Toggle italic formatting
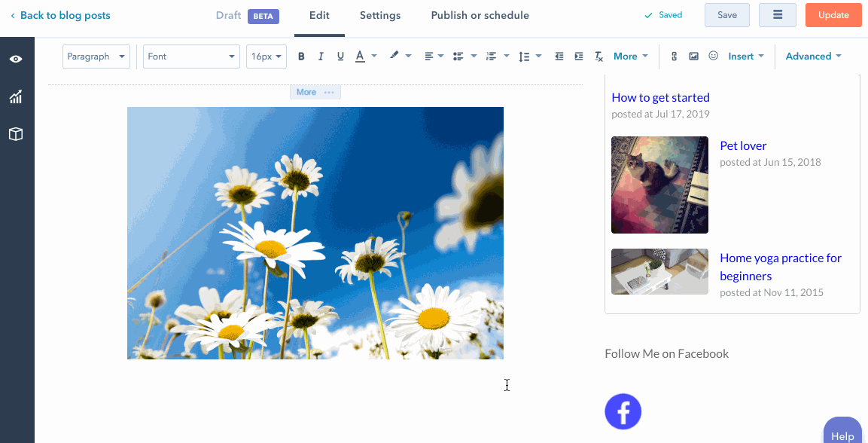This screenshot has width=868, height=443. coord(321,56)
